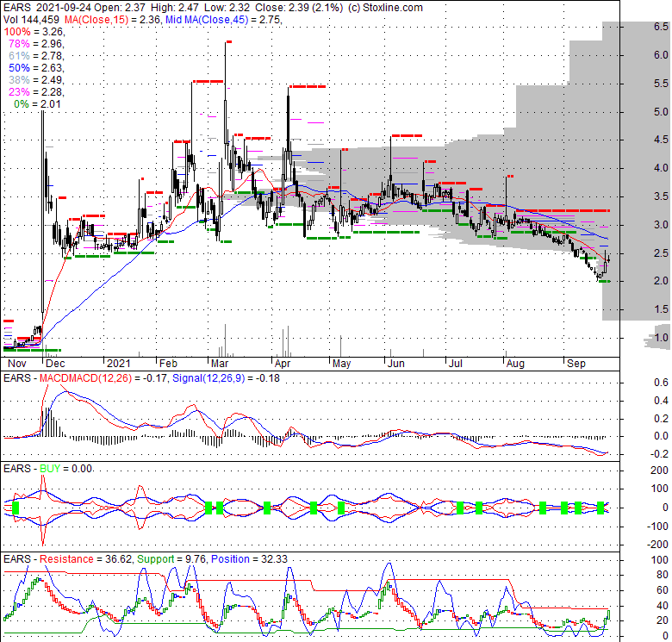Screen dimensions: 672x642
Task: Click the 'MA(Close,15) = 2.36' legend
Action: point(113,20)
